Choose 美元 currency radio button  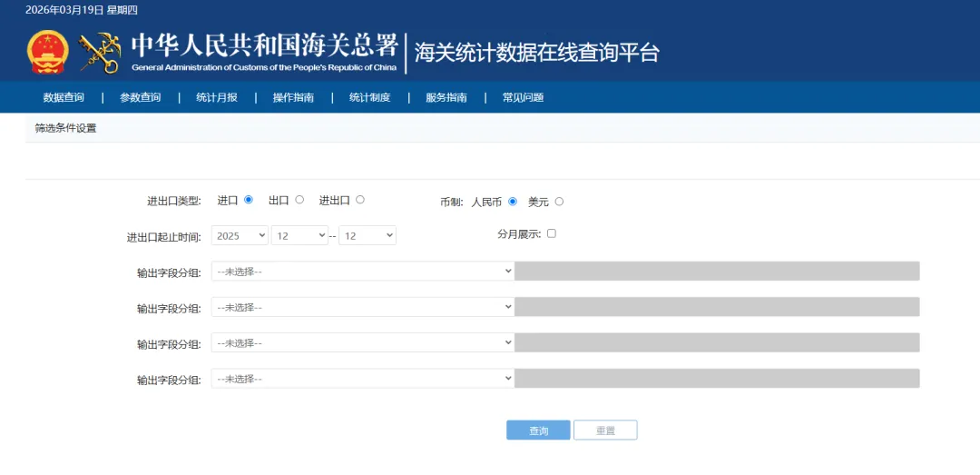[x=559, y=202]
